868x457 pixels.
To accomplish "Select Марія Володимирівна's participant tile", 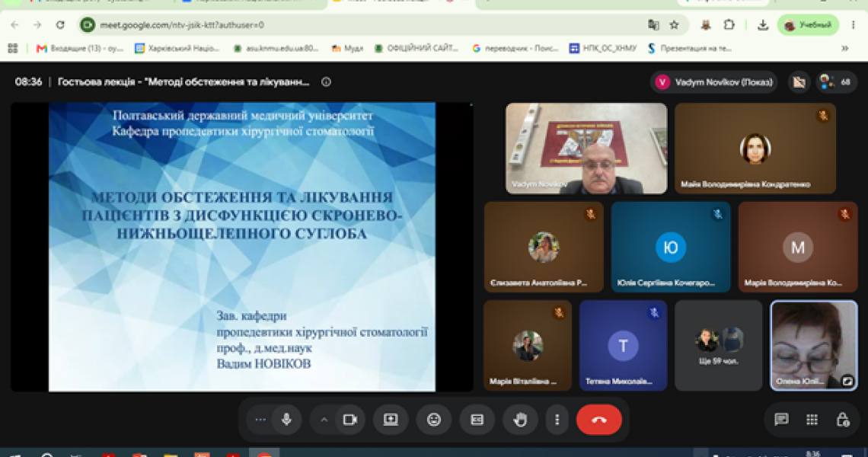I will tap(798, 247).
